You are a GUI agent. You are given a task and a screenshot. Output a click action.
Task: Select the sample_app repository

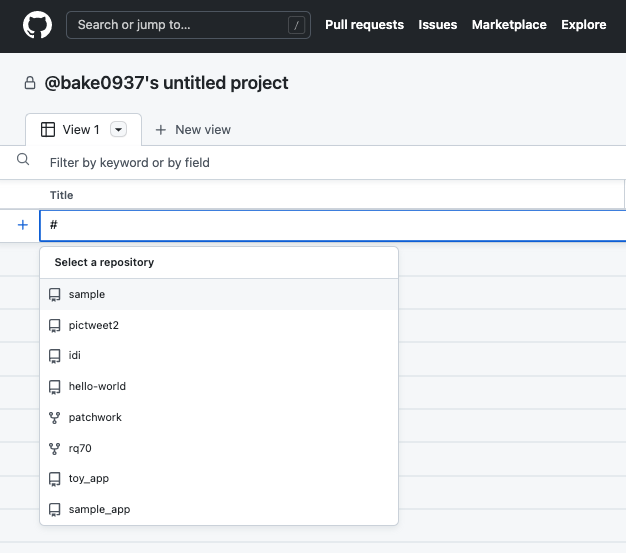click(219, 509)
